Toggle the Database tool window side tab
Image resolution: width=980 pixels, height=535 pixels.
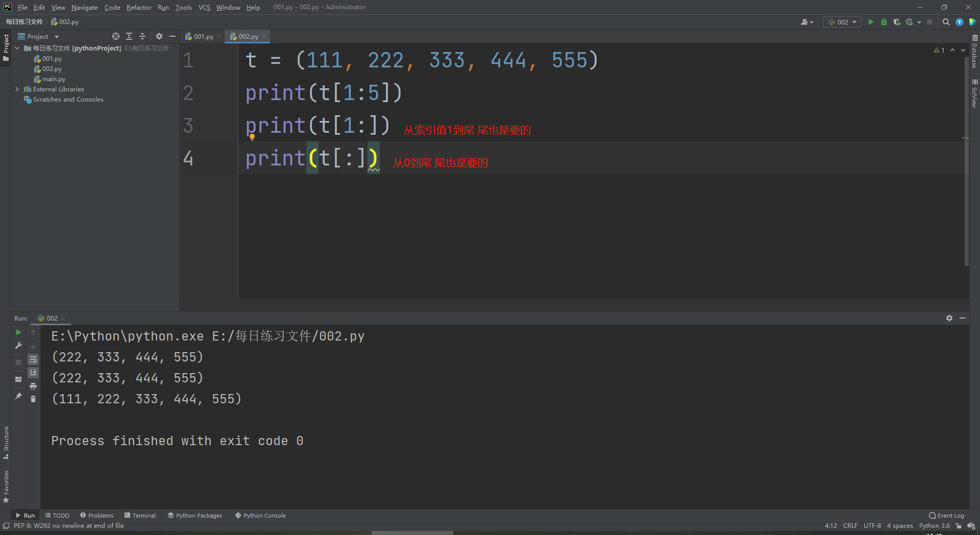[x=974, y=52]
